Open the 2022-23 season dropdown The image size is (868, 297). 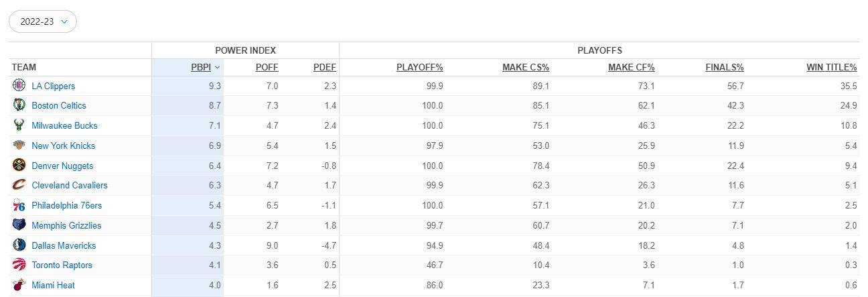43,21
